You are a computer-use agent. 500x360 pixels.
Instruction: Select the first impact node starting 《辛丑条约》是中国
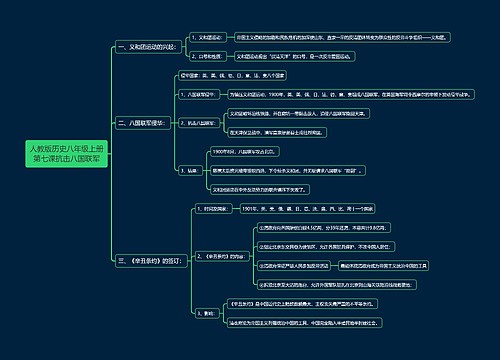302,304
